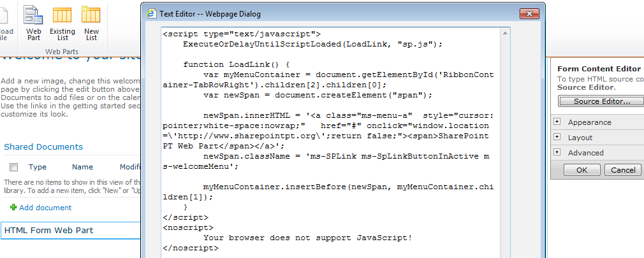Click the Internet Explorer icon in dialog title
Viewport: 644px width, 258px height.
click(152, 13)
